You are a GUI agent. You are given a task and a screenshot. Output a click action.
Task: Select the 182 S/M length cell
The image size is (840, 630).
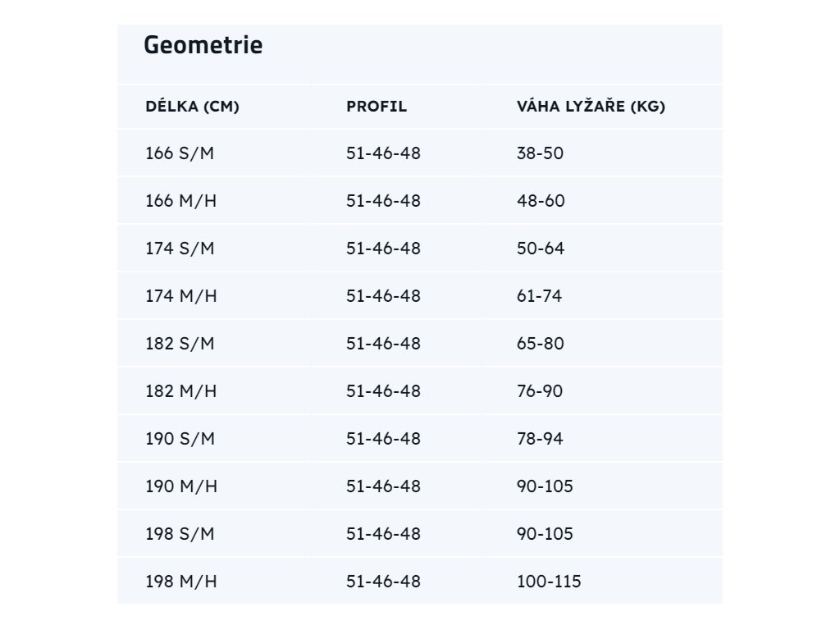point(180,344)
